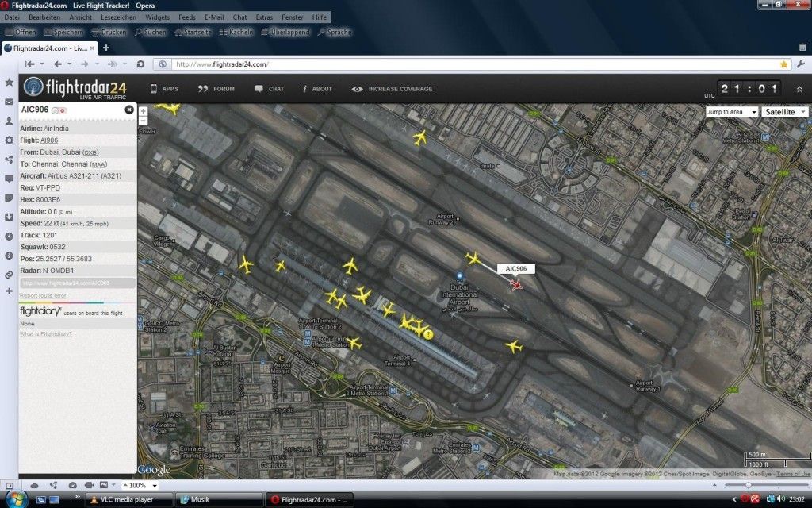Open the links panel in Opera sidebar
The image size is (812, 508).
coord(9,275)
